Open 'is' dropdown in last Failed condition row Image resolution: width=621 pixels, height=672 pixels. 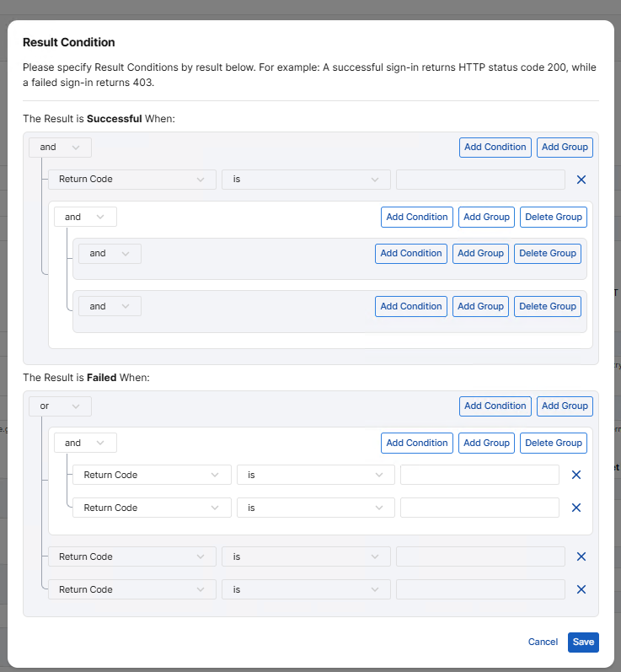[x=306, y=589]
